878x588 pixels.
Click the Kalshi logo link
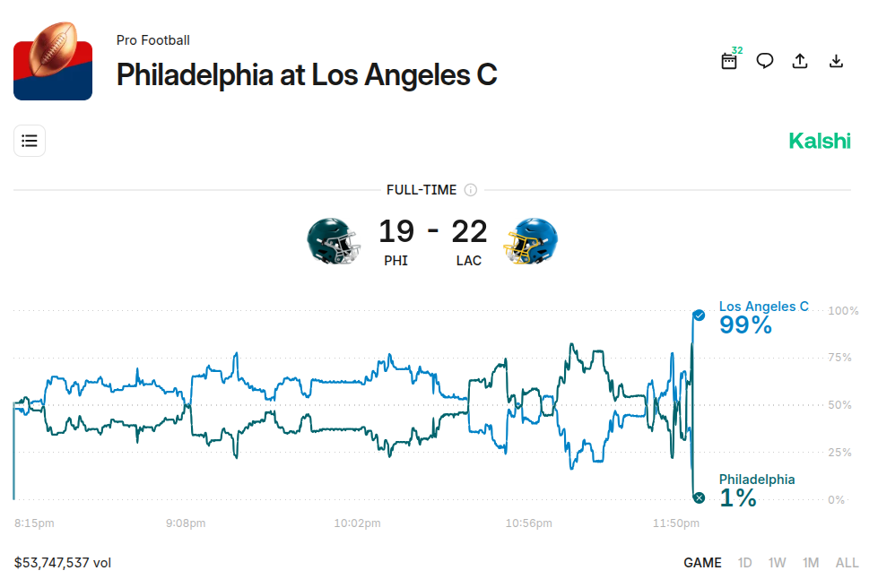click(x=820, y=141)
